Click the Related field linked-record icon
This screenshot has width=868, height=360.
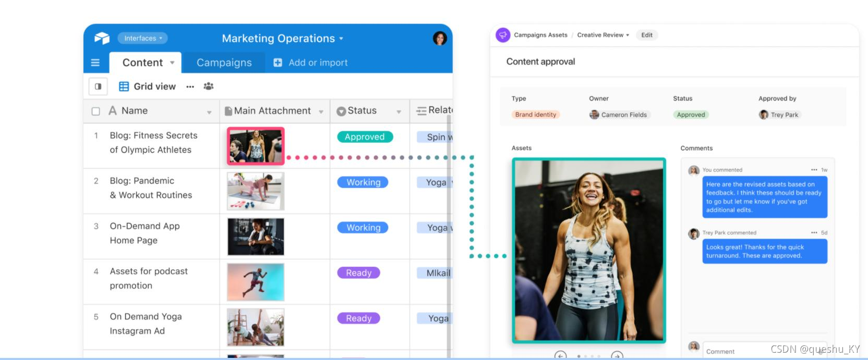(x=421, y=111)
